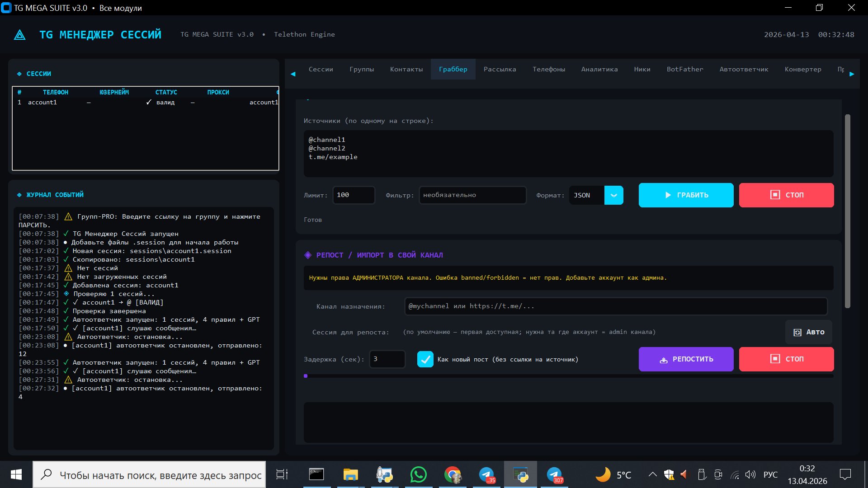
Task: Show hidden system tray icons
Action: click(652, 474)
